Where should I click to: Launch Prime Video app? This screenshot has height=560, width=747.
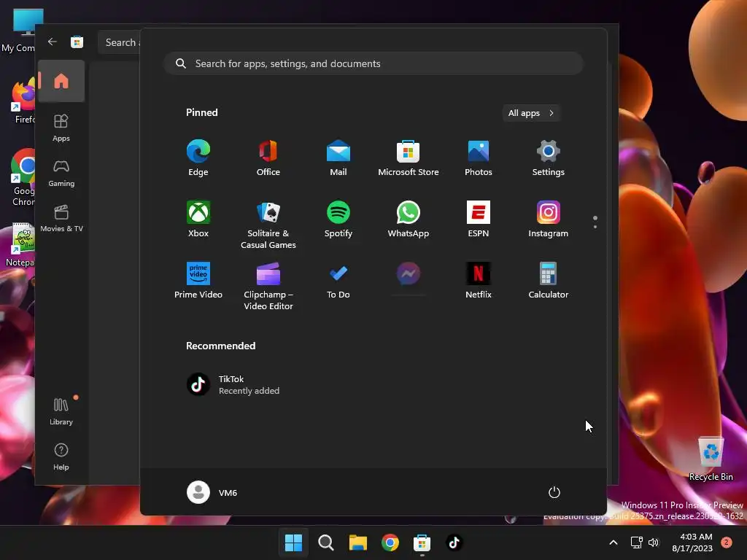(198, 281)
